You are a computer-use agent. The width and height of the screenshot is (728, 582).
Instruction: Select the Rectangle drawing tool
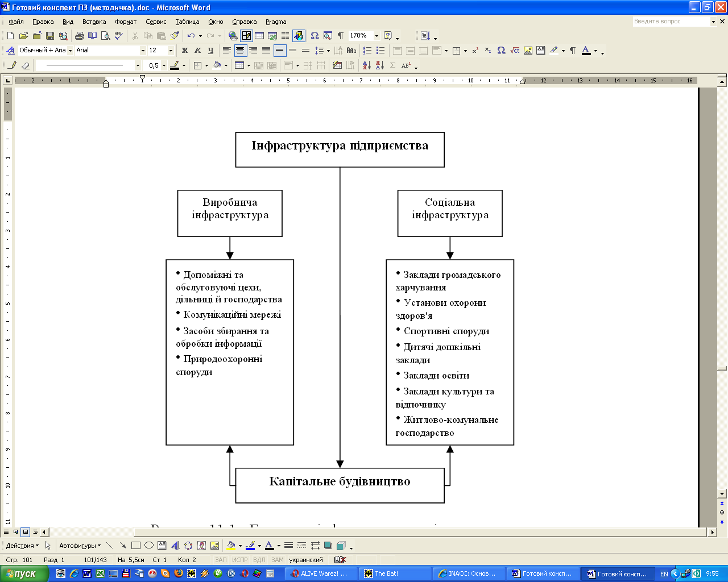tap(135, 546)
